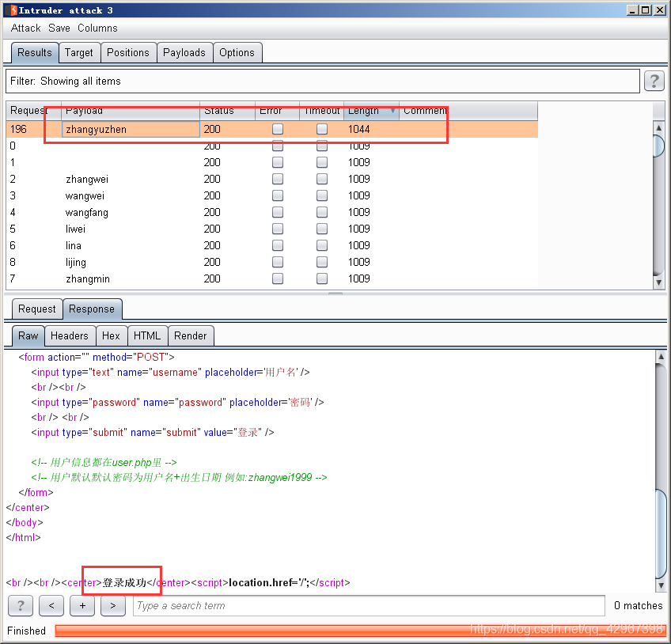Viewport: 671px width, 644px height.
Task: Select the lijing result row
Action: [271, 262]
